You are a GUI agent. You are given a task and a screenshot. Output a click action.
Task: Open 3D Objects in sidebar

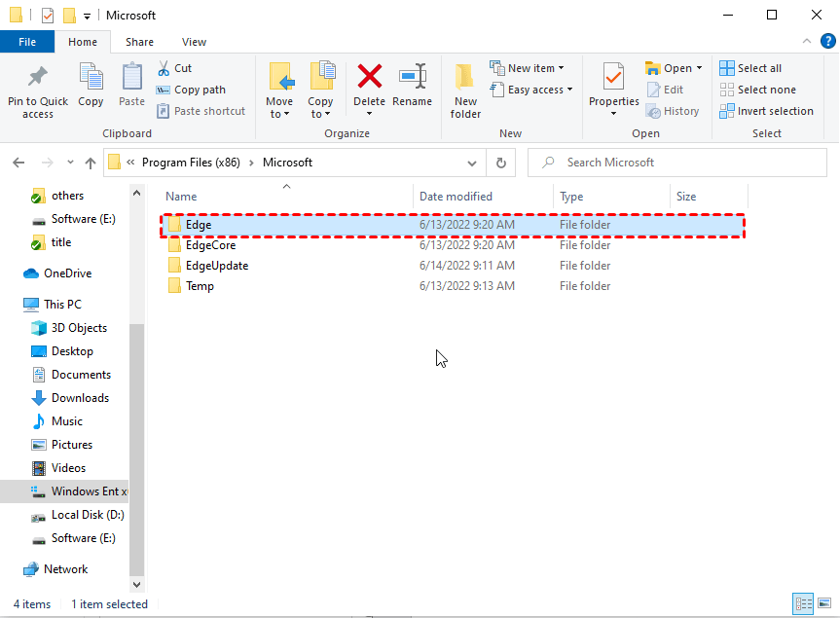(x=70, y=328)
